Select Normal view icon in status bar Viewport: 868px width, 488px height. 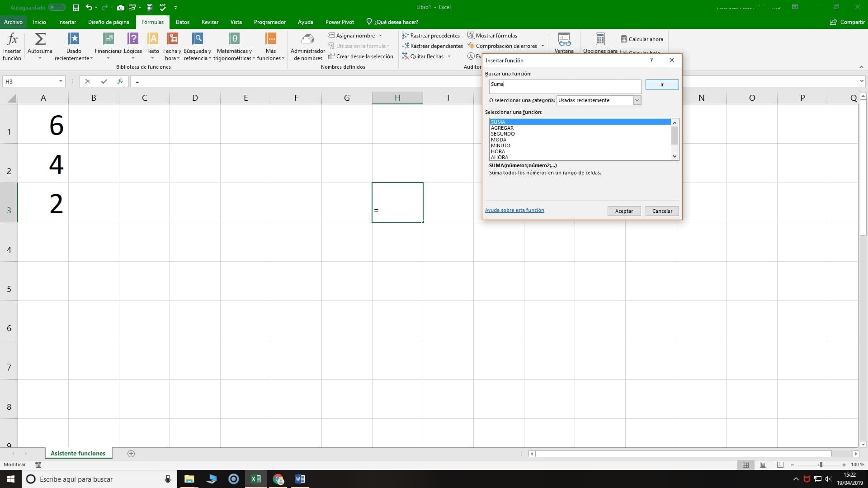745,465
